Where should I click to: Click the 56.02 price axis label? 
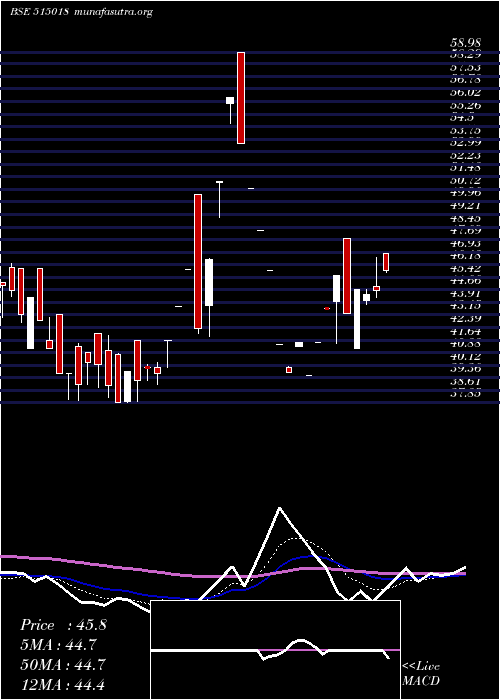coord(465,93)
